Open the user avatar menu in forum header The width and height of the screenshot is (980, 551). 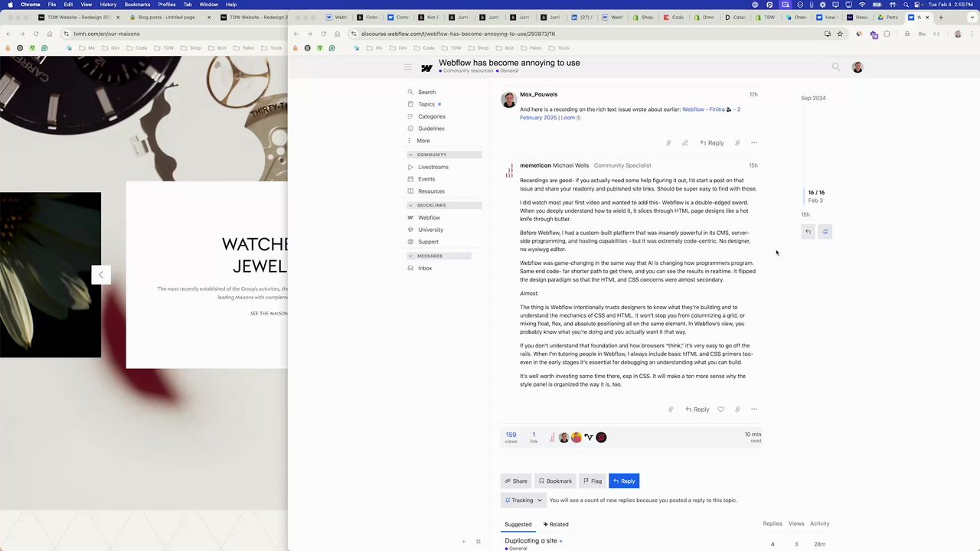[857, 67]
